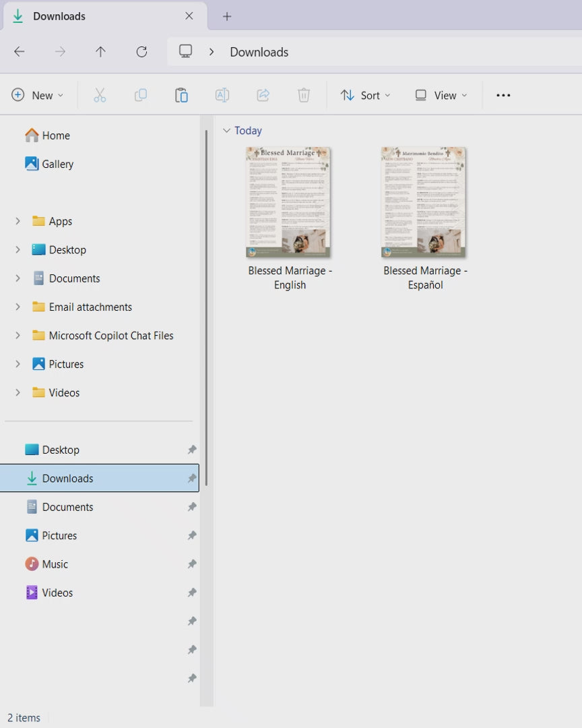Click the Delete trash can icon
The image size is (582, 728).
coord(304,96)
